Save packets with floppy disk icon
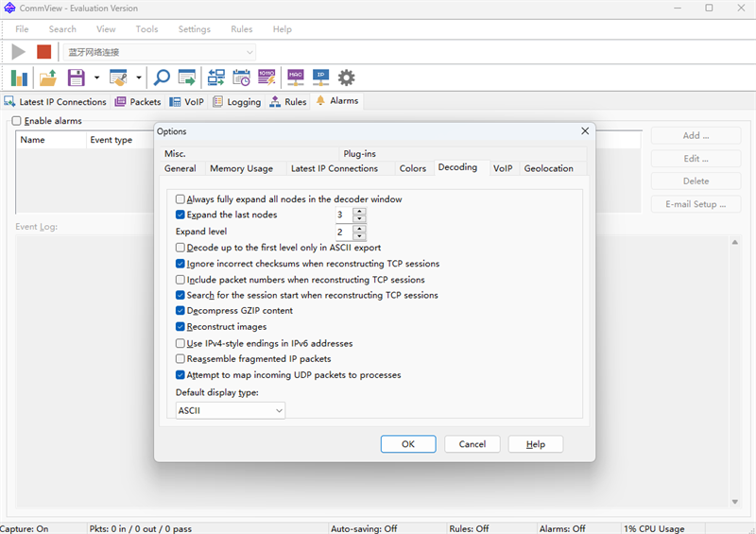 [x=77, y=78]
